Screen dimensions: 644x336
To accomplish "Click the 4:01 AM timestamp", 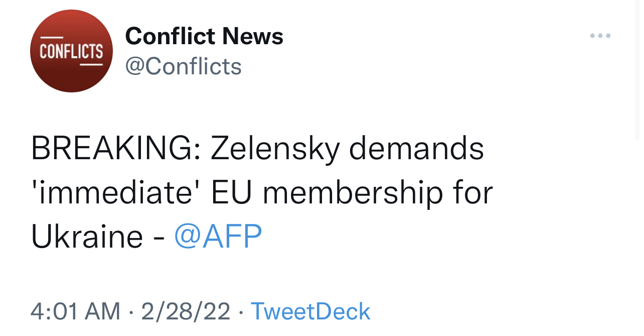I will (x=75, y=311).
